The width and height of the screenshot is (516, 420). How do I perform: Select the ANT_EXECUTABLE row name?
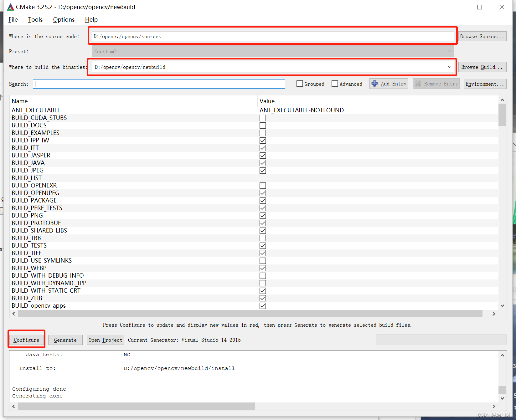[36, 110]
